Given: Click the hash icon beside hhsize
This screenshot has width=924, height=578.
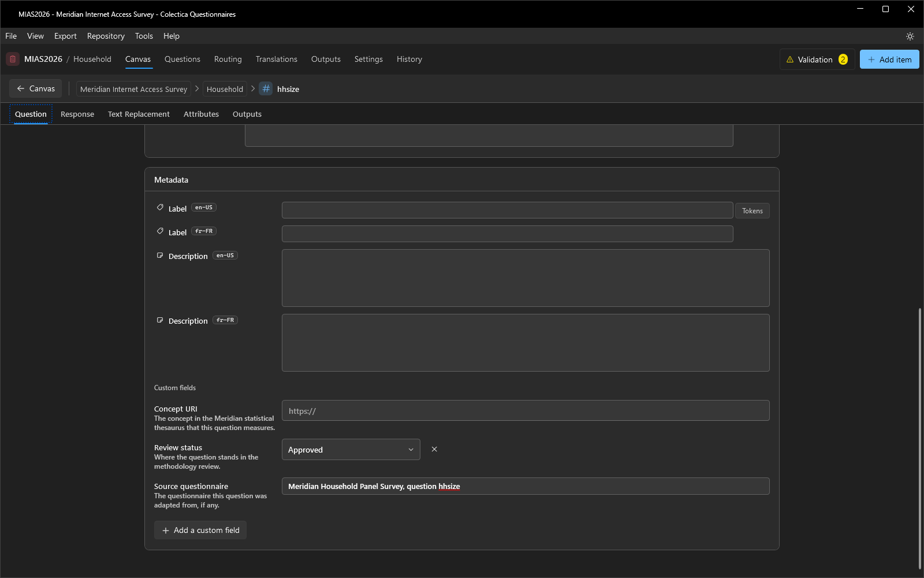Looking at the screenshot, I should [x=266, y=88].
